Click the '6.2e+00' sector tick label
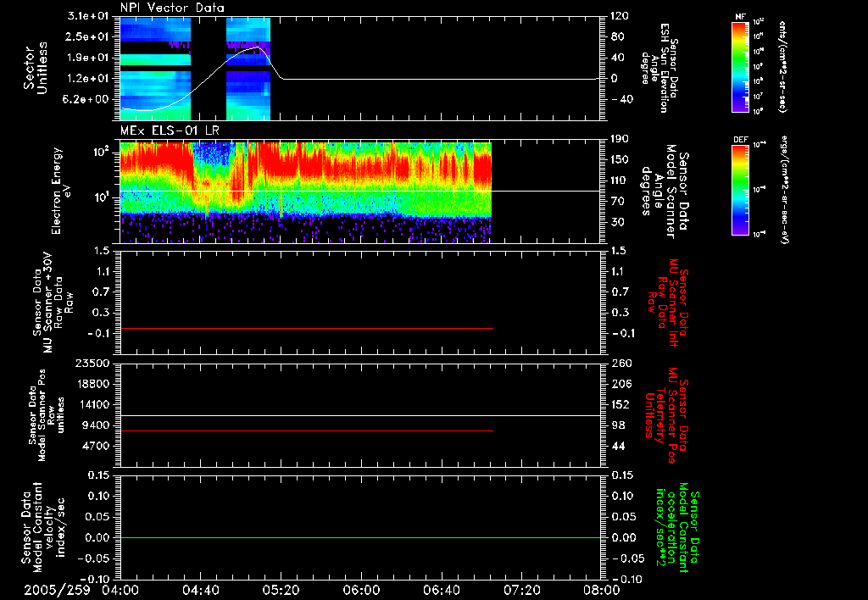The width and height of the screenshot is (868, 600). 86,99
